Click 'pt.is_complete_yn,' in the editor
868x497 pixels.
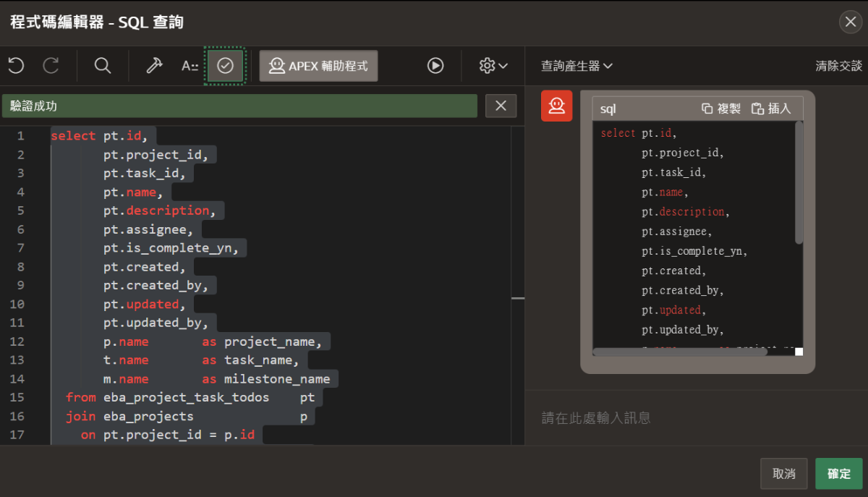[x=171, y=248]
